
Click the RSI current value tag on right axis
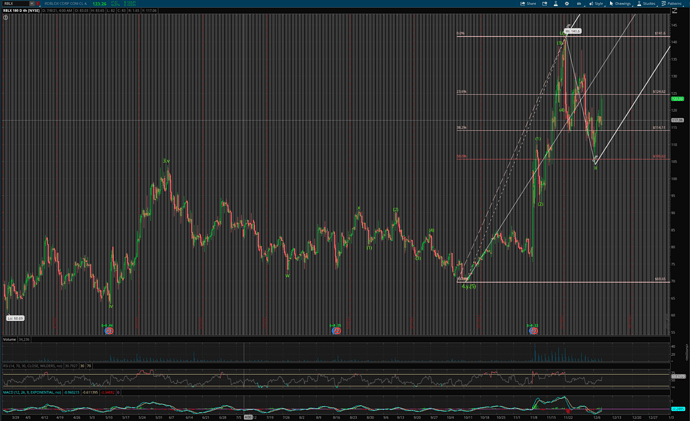coord(678,377)
